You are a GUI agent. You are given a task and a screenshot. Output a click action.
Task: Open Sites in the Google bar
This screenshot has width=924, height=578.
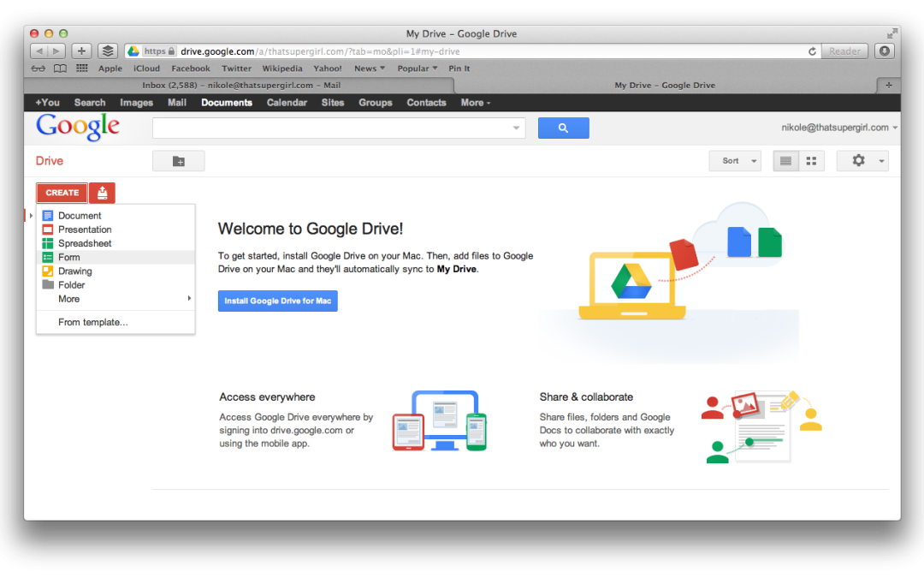(333, 103)
